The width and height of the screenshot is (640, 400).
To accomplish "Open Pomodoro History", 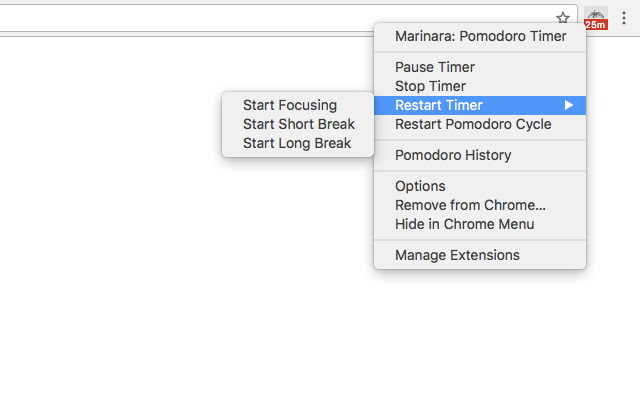I will click(x=453, y=155).
